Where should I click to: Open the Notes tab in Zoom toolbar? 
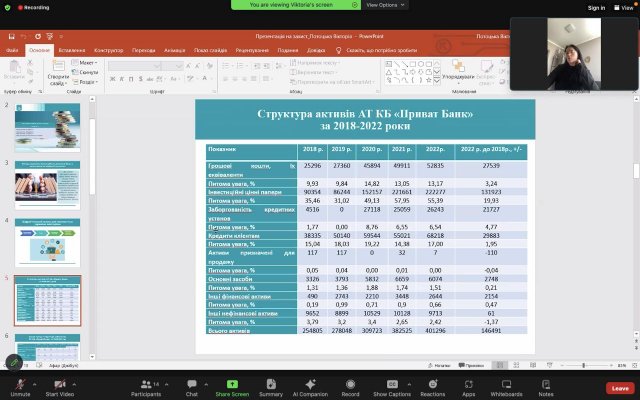point(545,382)
